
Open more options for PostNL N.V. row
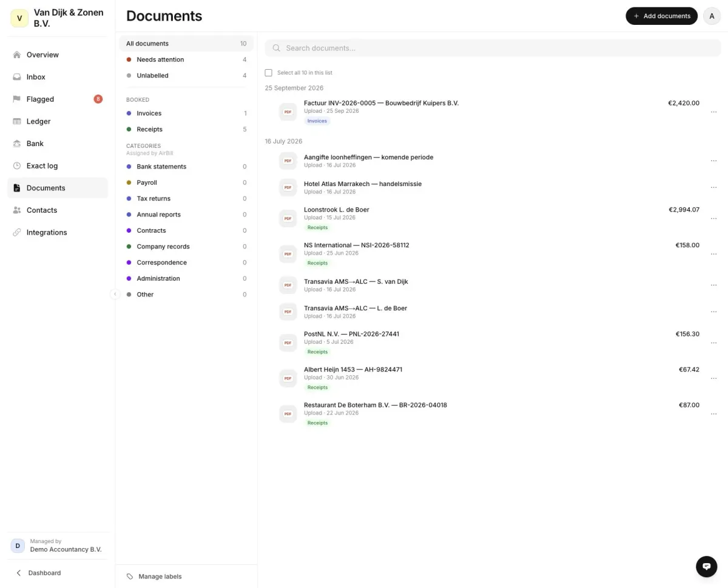point(713,342)
